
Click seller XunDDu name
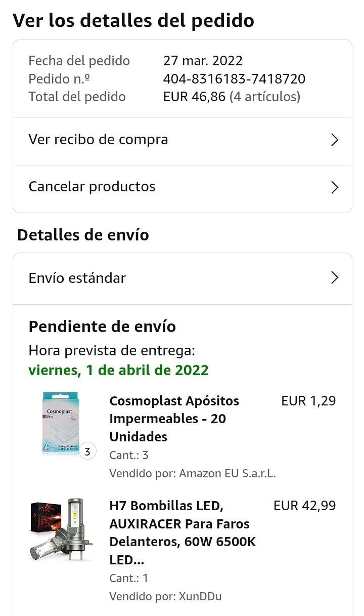click(x=200, y=596)
